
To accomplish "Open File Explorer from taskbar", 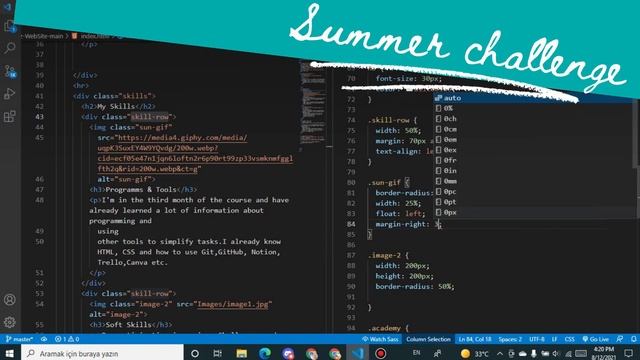I will 242,353.
